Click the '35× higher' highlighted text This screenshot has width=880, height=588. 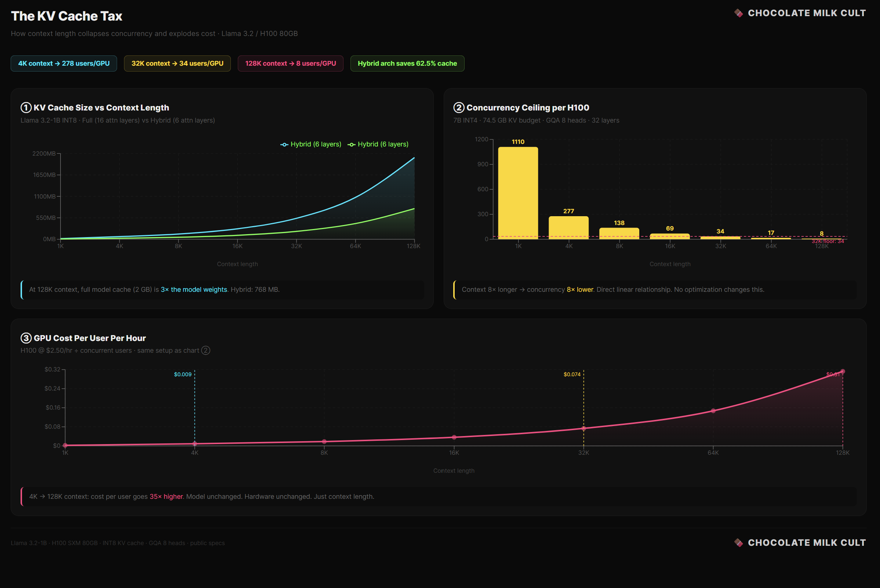(x=166, y=496)
